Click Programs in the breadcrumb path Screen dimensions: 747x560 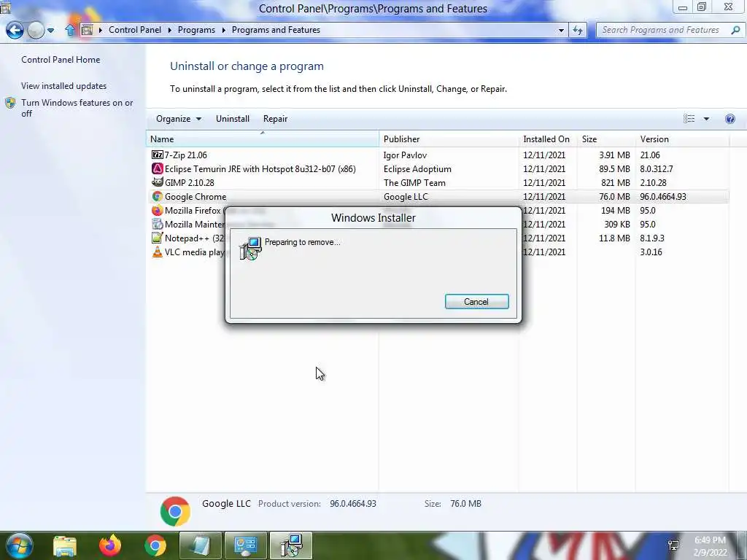[x=196, y=30]
